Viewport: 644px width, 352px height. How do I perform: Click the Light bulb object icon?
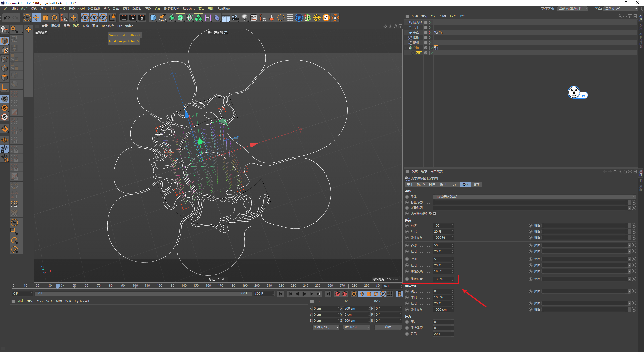point(244,18)
